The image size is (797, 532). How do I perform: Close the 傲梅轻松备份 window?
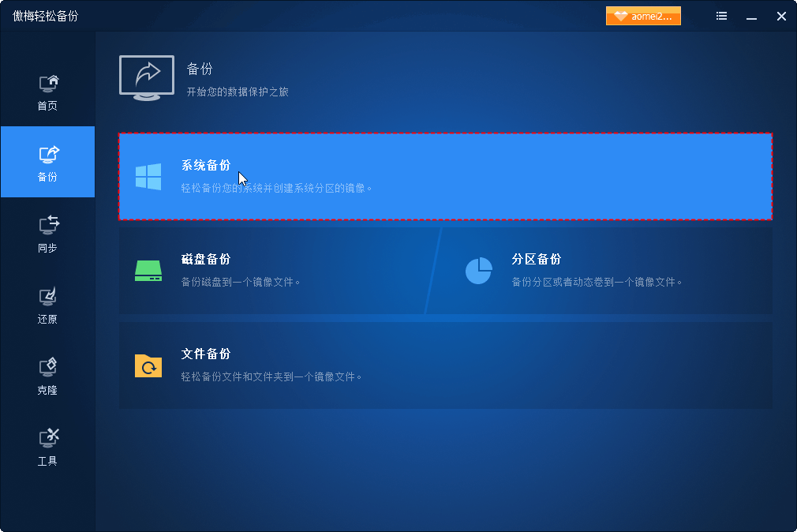pyautogui.click(x=782, y=17)
